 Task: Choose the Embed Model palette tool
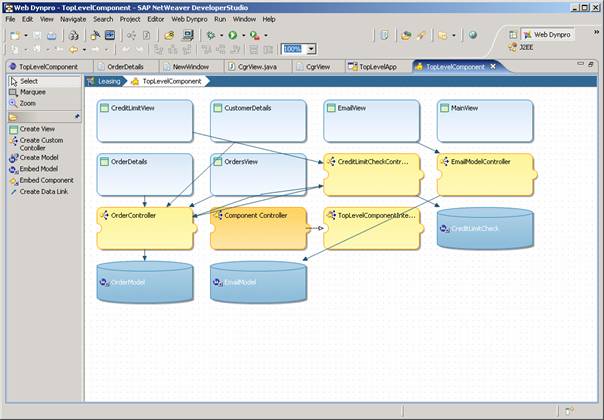[38, 169]
